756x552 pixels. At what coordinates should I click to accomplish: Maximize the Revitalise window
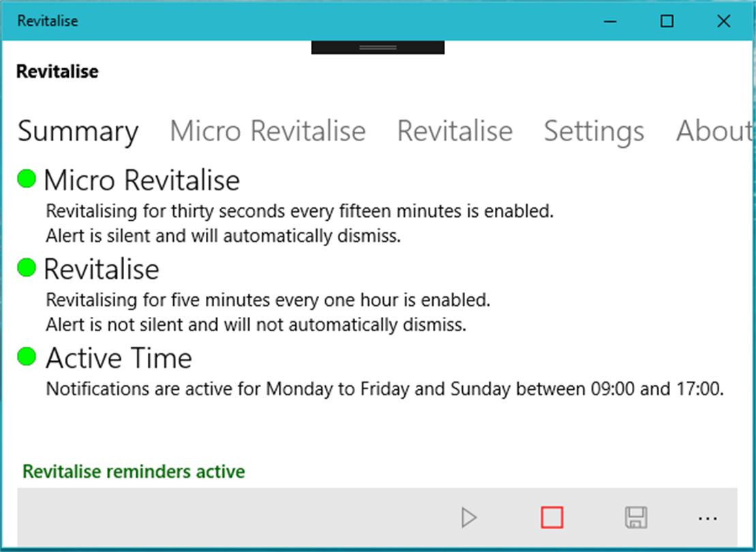tap(667, 20)
